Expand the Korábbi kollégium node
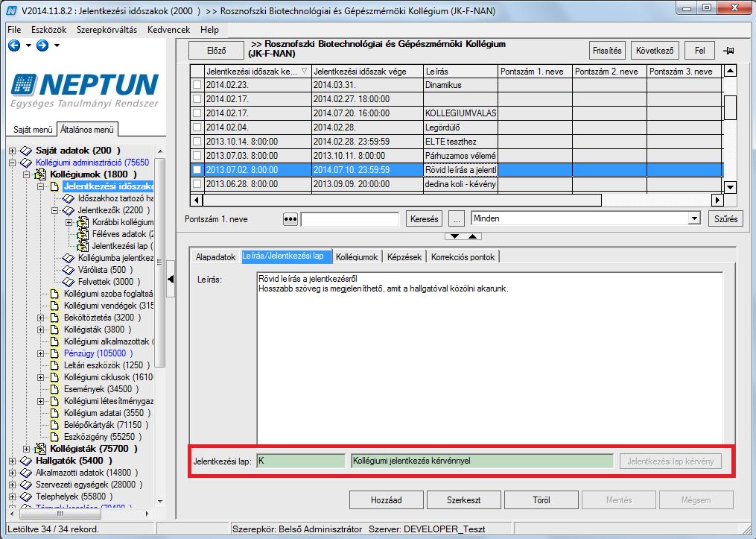The width and height of the screenshot is (756, 539). coord(69,222)
